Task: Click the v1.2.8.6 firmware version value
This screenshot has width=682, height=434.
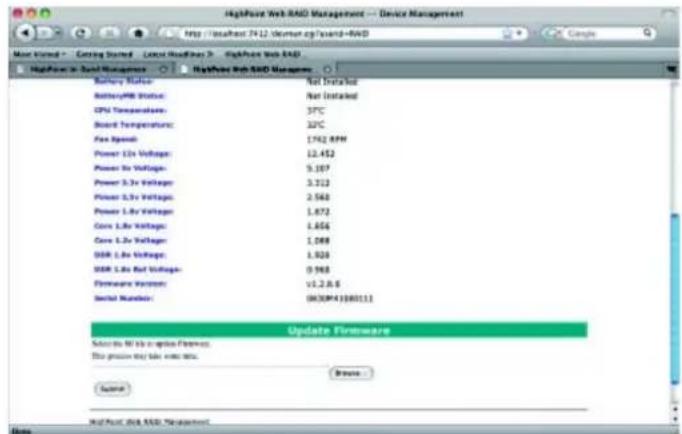Action: tap(323, 284)
